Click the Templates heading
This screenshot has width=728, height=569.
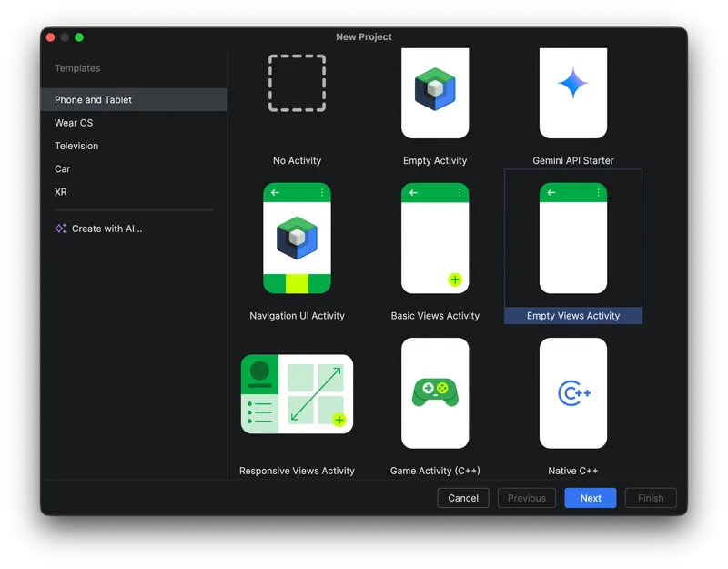pyautogui.click(x=77, y=68)
